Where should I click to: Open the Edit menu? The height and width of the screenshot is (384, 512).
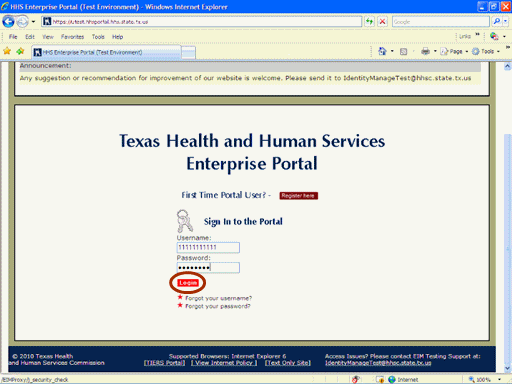(30, 37)
